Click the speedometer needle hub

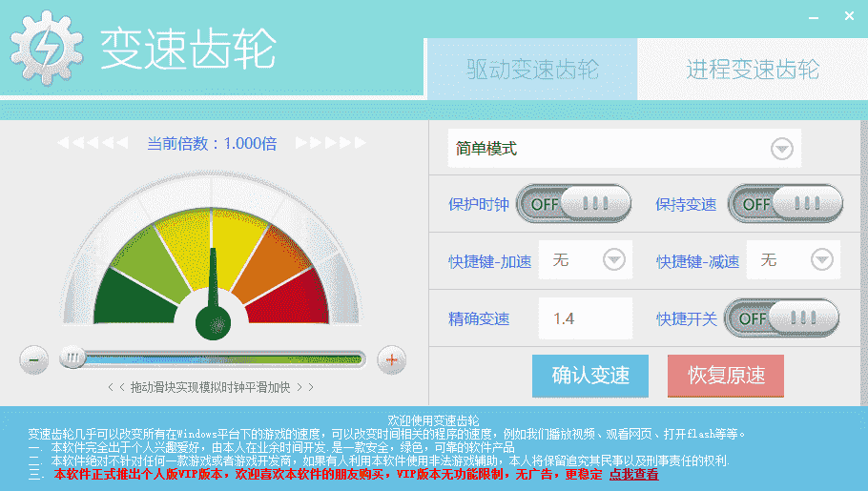pyautogui.click(x=213, y=322)
